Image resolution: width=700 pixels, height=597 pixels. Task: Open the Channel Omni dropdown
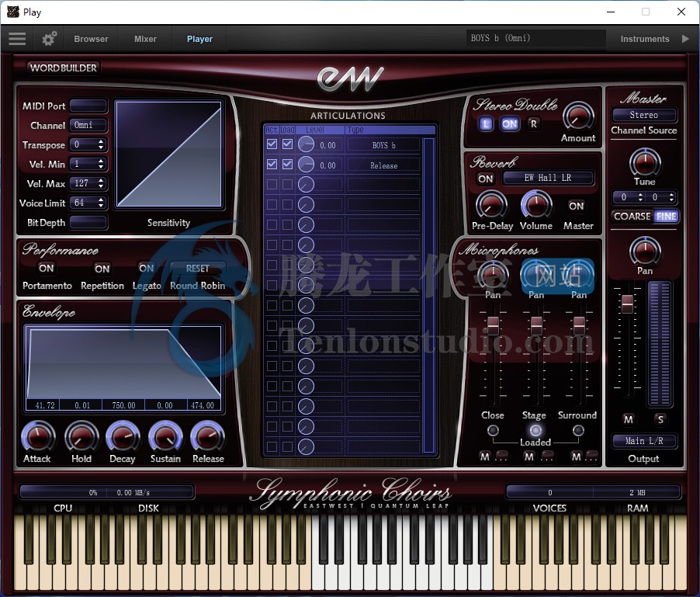point(88,126)
